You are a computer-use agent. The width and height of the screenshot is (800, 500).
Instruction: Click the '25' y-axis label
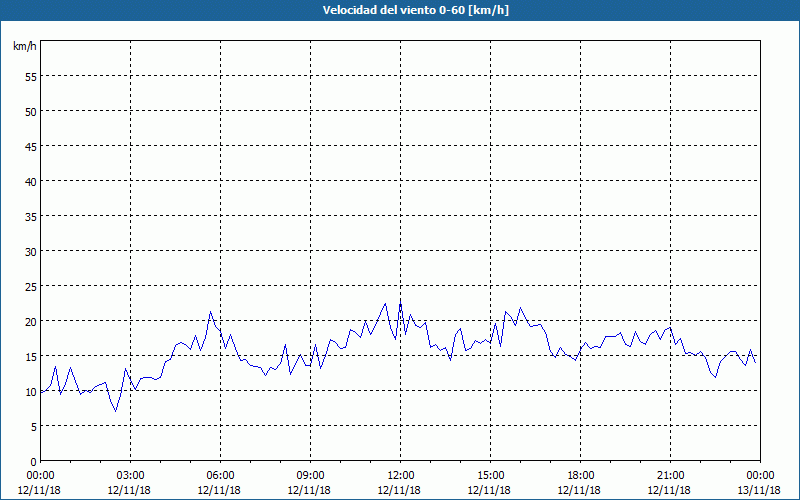click(31, 286)
